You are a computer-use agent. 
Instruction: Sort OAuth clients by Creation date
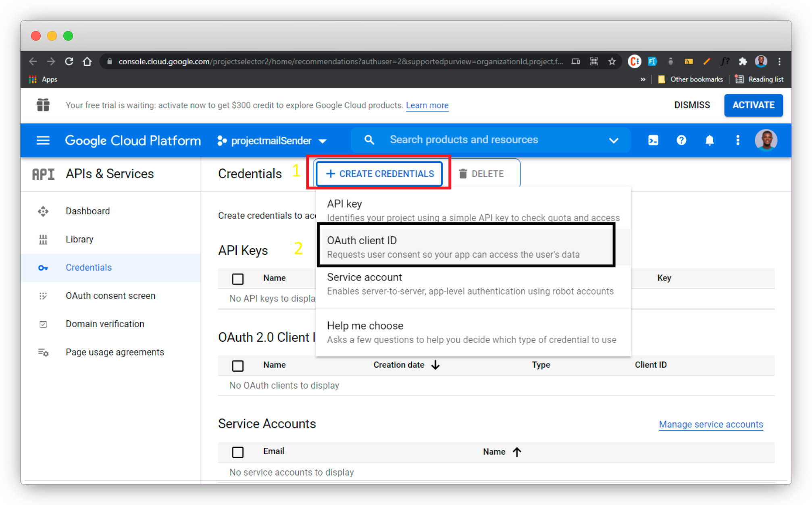(406, 365)
